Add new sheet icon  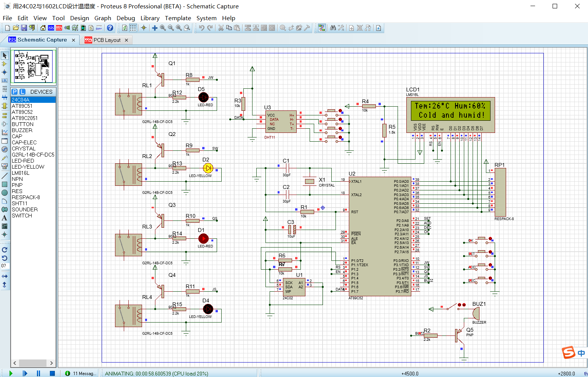(352, 28)
